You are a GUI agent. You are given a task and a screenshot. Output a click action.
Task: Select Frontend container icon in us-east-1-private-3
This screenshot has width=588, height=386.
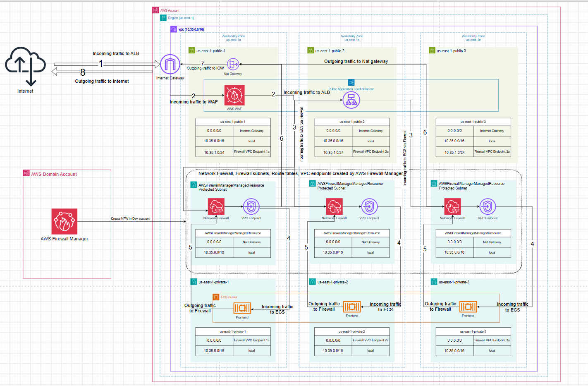pos(468,307)
